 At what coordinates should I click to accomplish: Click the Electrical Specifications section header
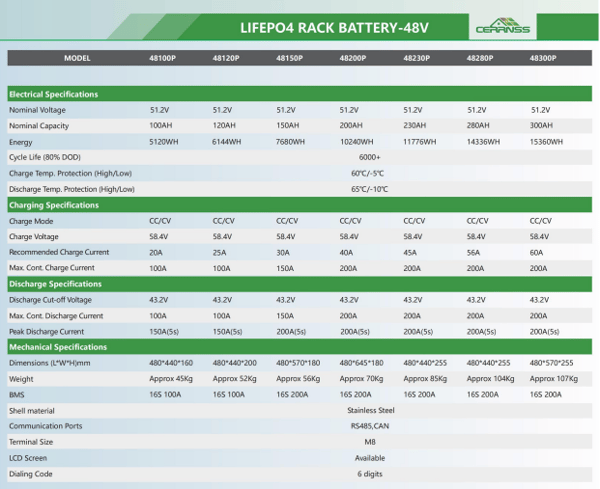click(53, 94)
